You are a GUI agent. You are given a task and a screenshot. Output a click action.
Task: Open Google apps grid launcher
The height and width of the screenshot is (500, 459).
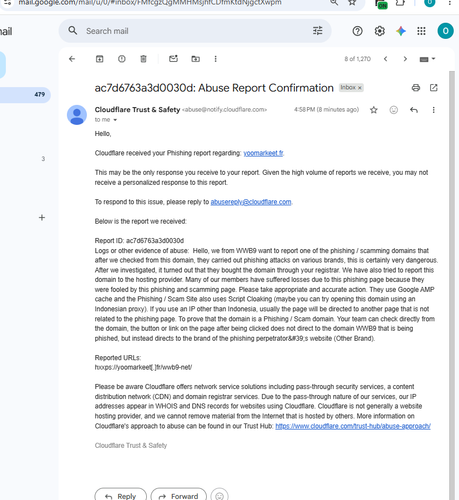click(x=421, y=31)
